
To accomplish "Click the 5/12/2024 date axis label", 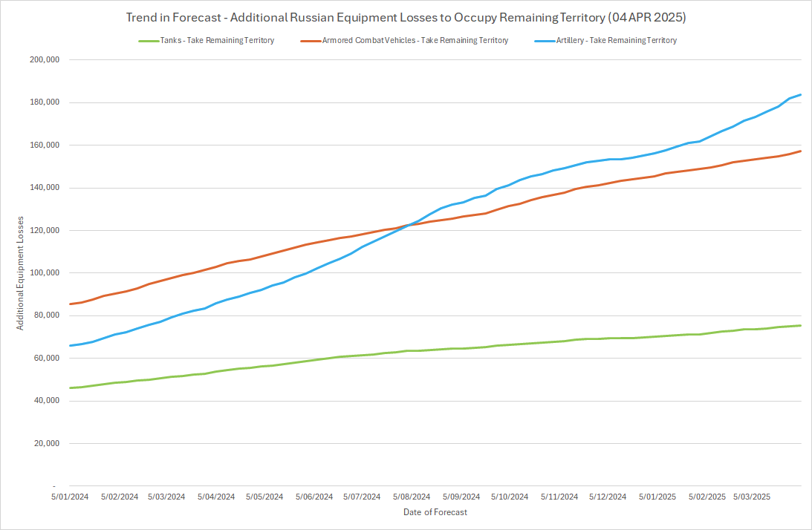I will click(x=605, y=496).
